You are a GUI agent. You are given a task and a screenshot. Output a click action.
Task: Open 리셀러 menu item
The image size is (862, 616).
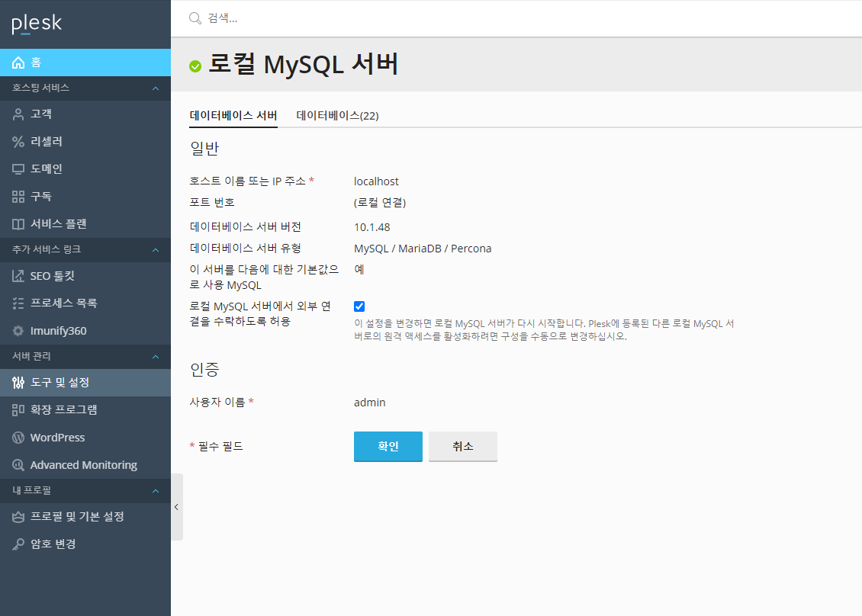[x=85, y=142]
